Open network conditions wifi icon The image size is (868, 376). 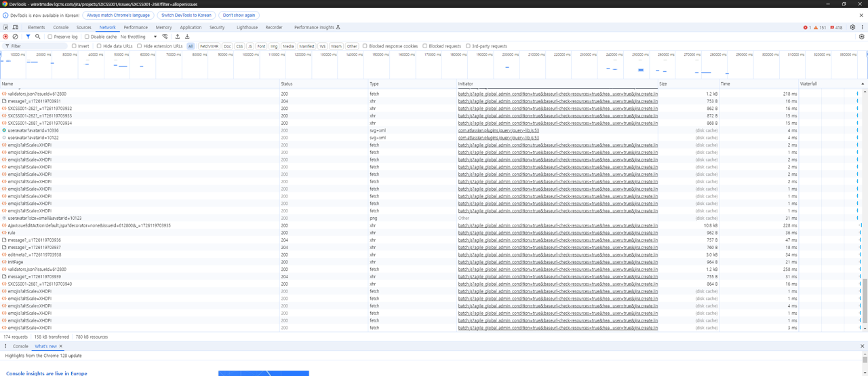[165, 37]
